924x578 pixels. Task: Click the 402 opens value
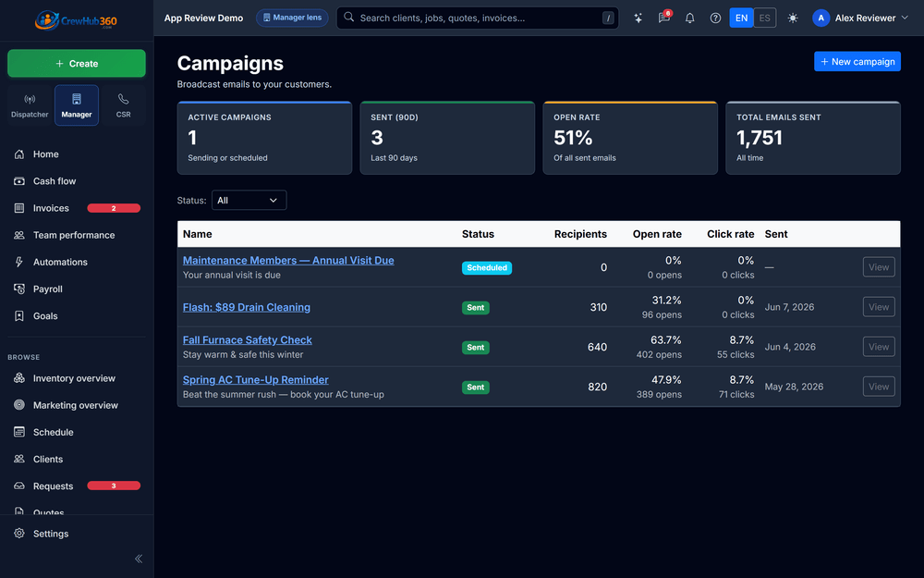tap(659, 354)
